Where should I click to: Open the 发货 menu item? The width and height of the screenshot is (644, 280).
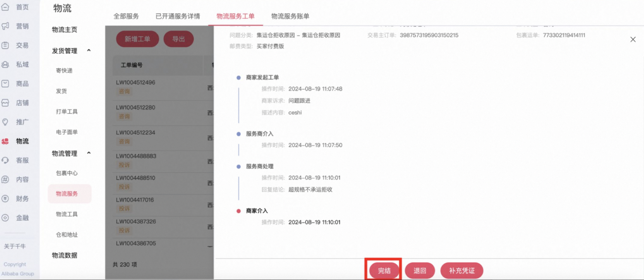(61, 91)
